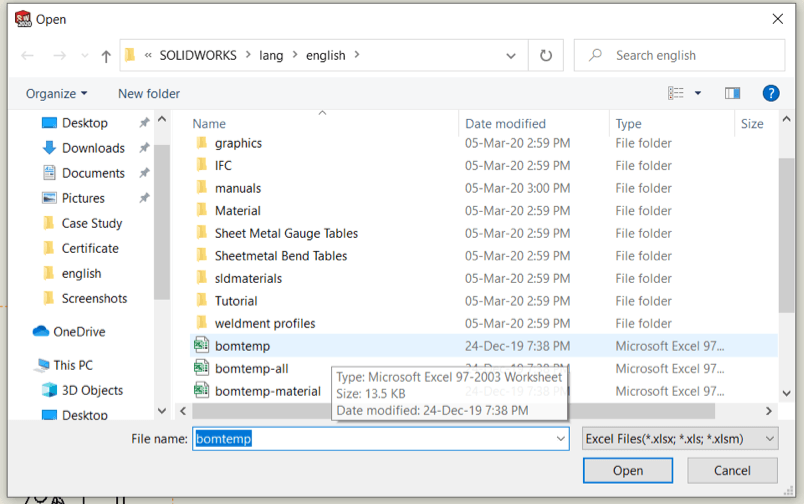Viewport: 804px width, 504px height.
Task: Click horizontal scroll right arrow
Action: 769,411
